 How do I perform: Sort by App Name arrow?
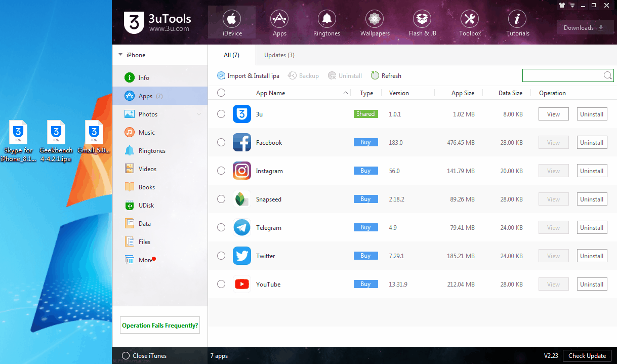(x=346, y=93)
